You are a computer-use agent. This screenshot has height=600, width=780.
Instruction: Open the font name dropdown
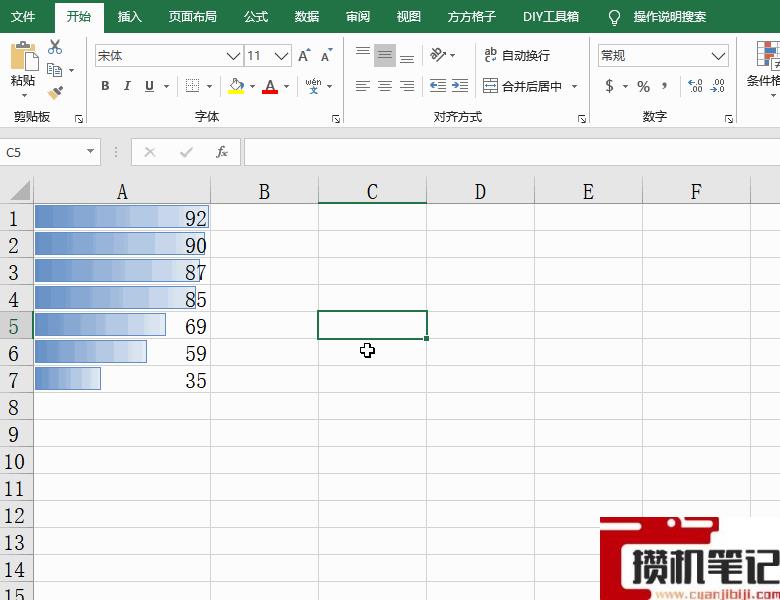234,56
